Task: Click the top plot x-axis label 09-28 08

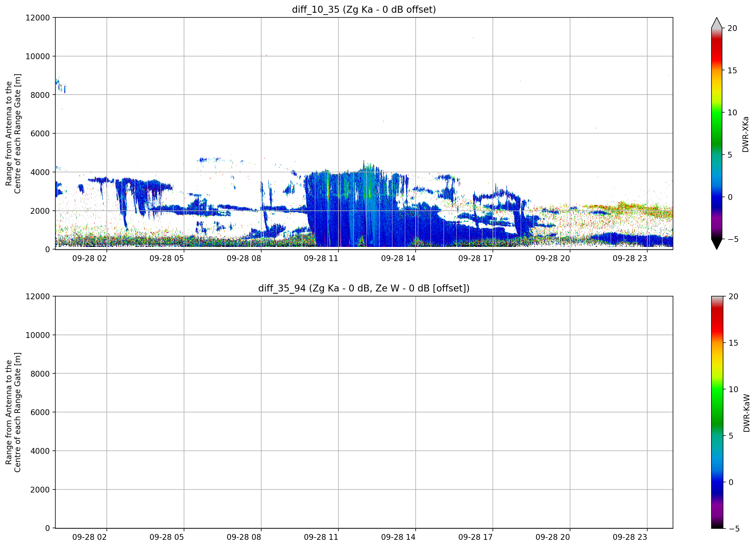Action: click(244, 258)
